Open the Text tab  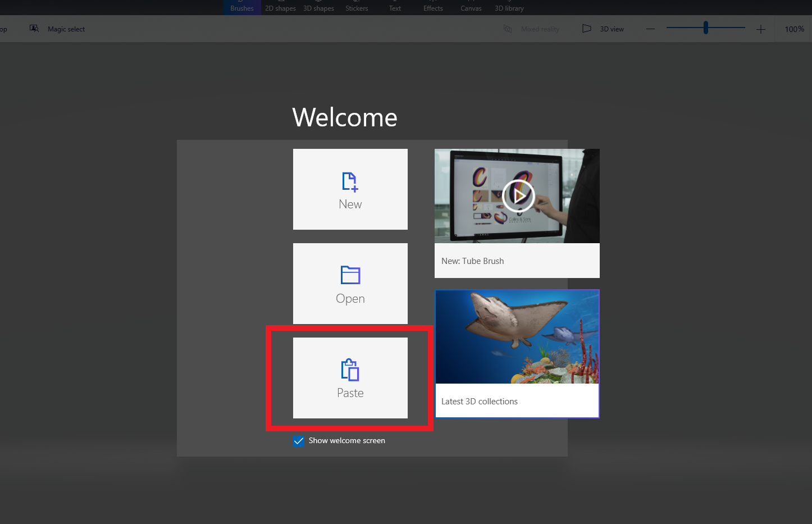click(395, 7)
